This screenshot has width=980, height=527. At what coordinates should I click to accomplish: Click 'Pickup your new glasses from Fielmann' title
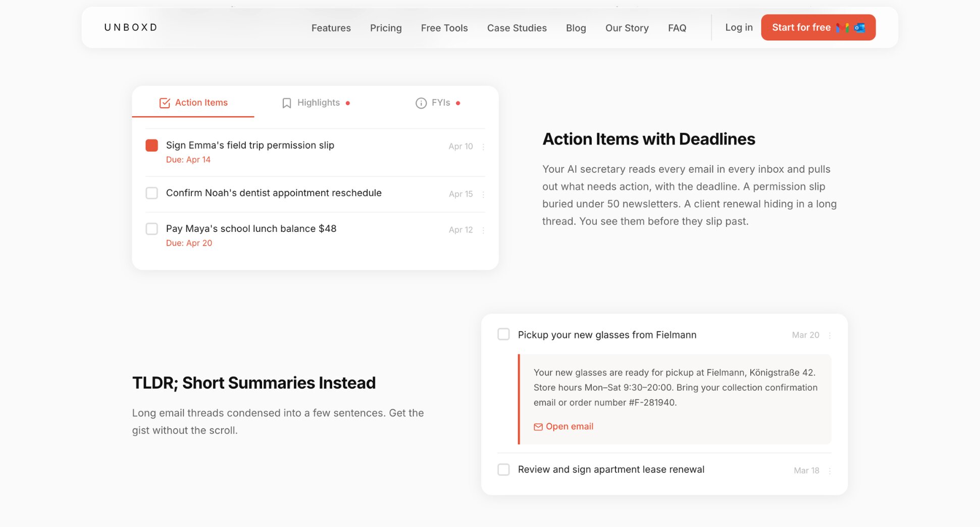[607, 335]
